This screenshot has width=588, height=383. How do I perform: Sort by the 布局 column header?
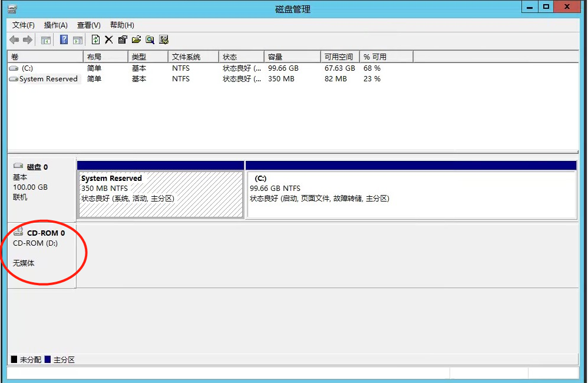coord(105,57)
